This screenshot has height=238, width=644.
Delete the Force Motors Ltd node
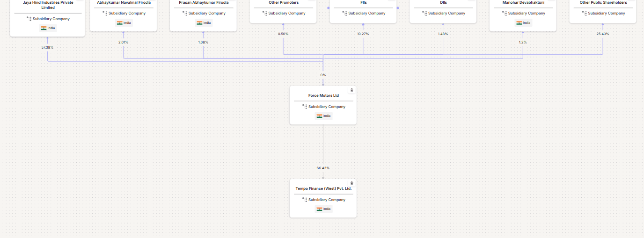tap(351, 90)
